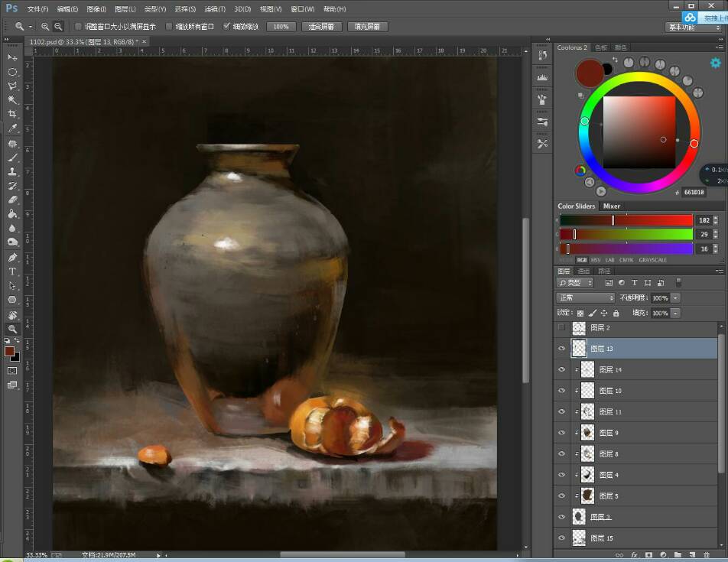Screen dimensions: 728x562
Task: Click lock transparent pixels icon
Action: [580, 313]
